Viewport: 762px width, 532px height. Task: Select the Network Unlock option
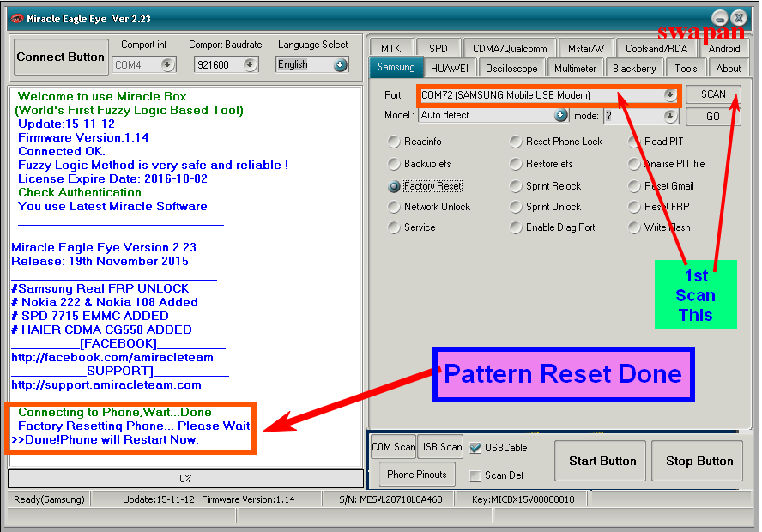coord(429,207)
